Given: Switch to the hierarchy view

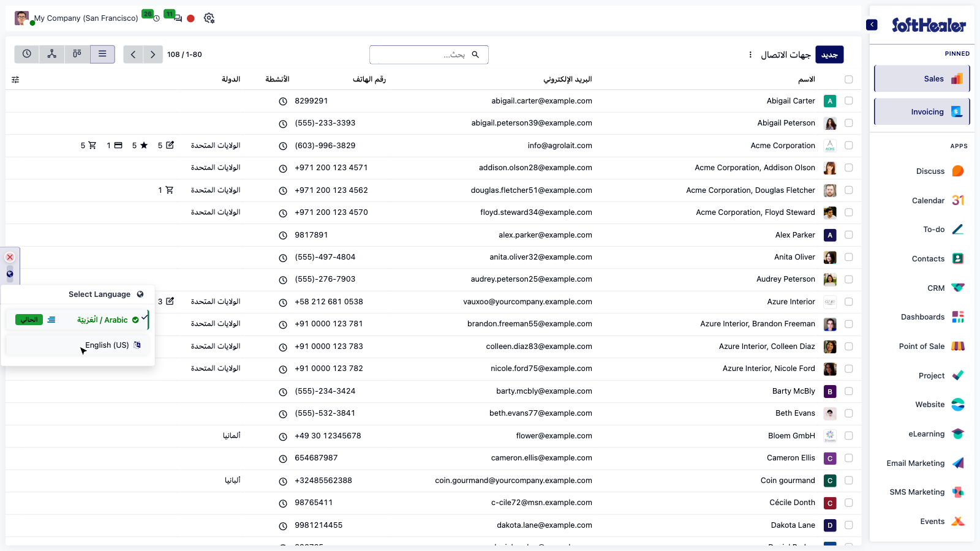Looking at the screenshot, I should [x=52, y=54].
